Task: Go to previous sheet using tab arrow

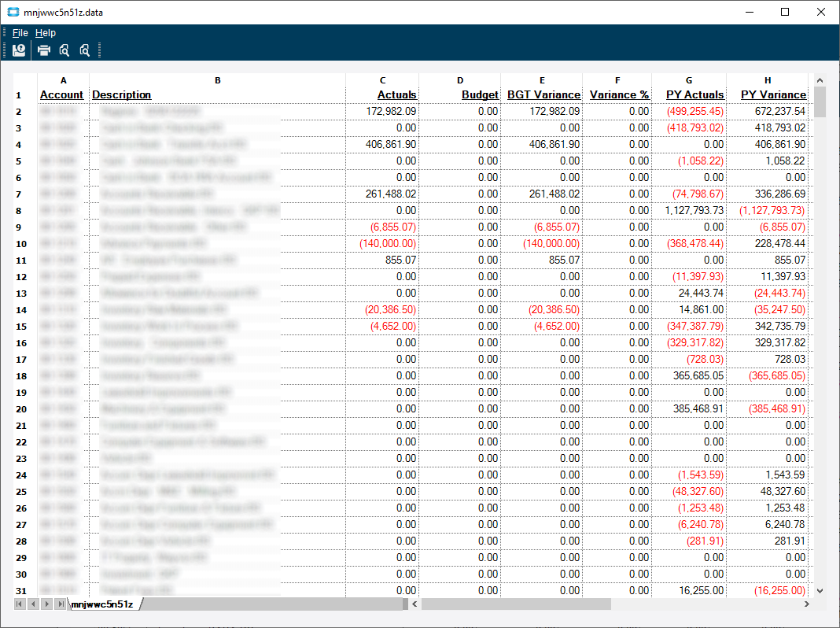Action: pos(33,604)
